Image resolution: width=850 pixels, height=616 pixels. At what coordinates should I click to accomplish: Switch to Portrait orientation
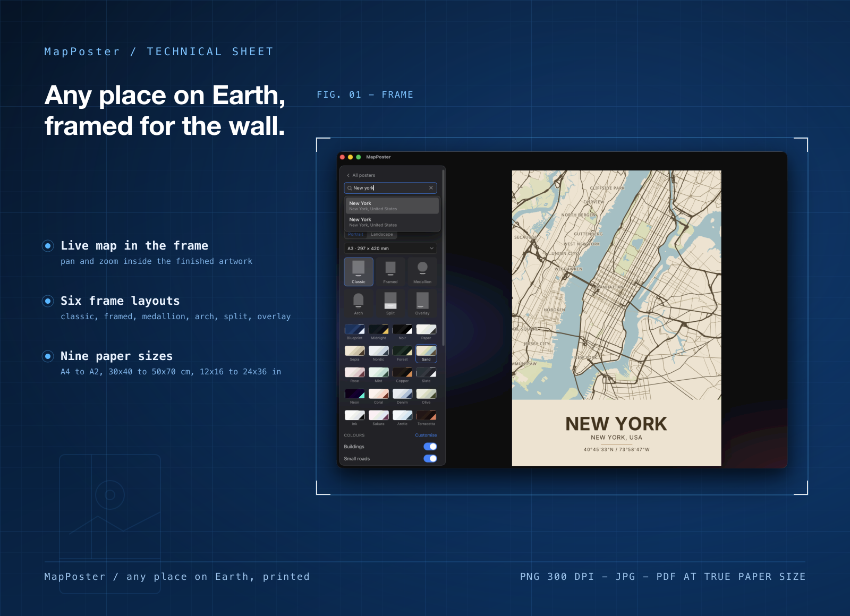click(355, 234)
